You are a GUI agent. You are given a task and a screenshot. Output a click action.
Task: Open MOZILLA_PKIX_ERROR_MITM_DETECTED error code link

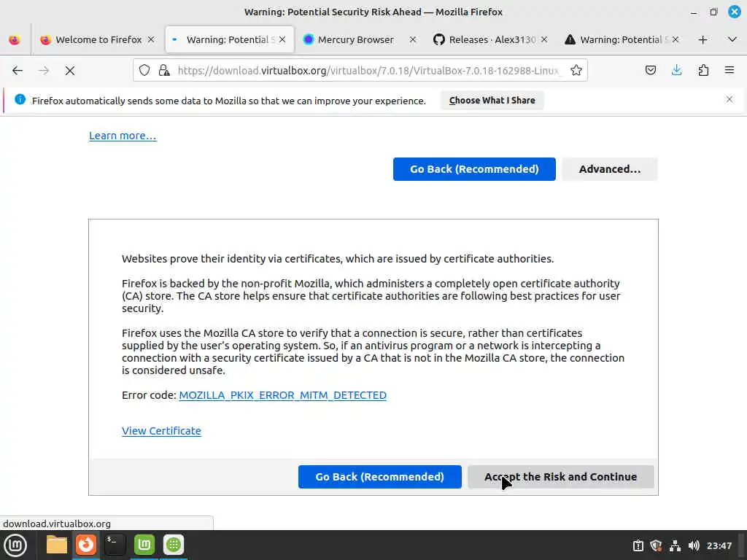point(282,395)
